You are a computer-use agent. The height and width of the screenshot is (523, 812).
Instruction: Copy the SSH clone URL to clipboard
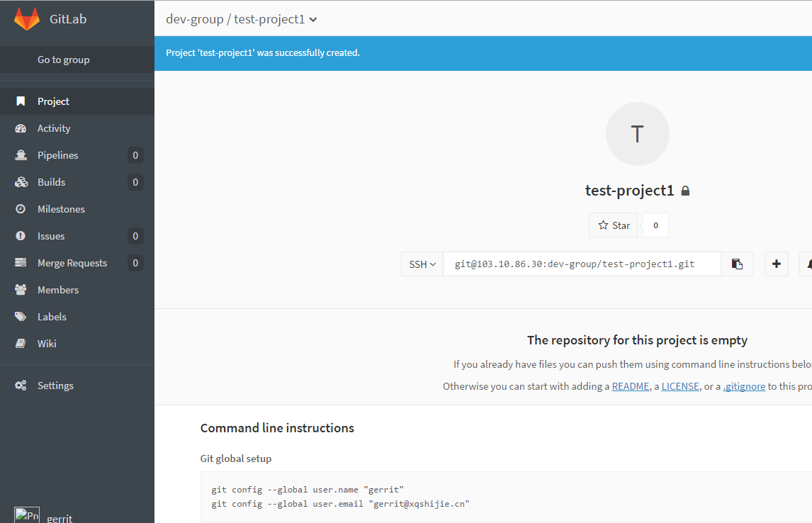tap(737, 264)
